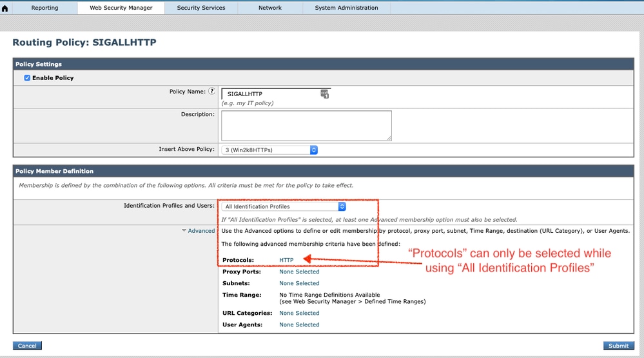Viewport: 644px width, 358px height.
Task: Toggle the Enable Policy checkbox
Action: tap(27, 77)
